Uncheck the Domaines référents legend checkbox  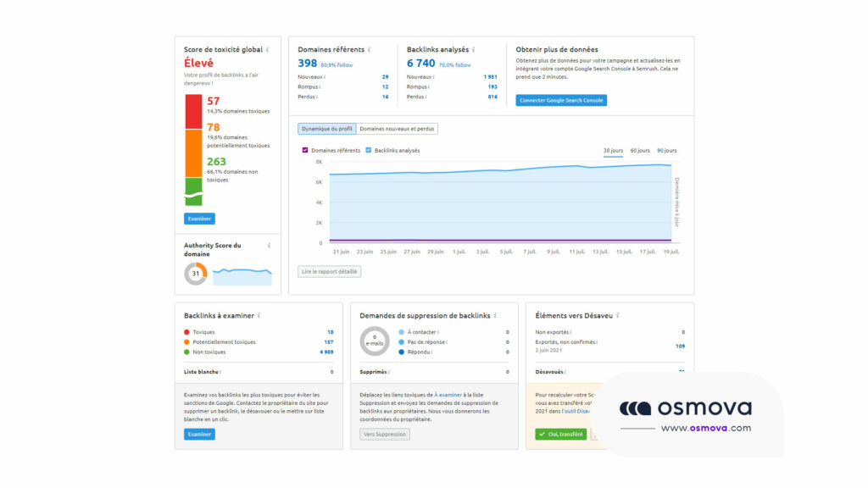coord(305,150)
